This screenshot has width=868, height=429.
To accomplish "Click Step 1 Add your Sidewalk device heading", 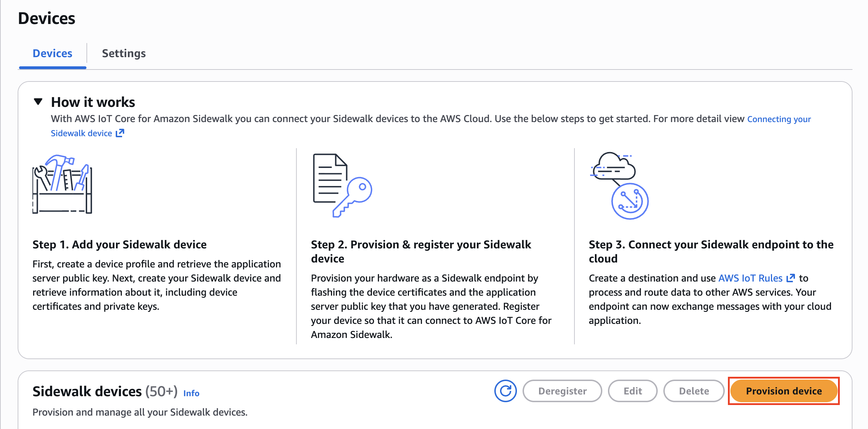I will click(x=119, y=244).
